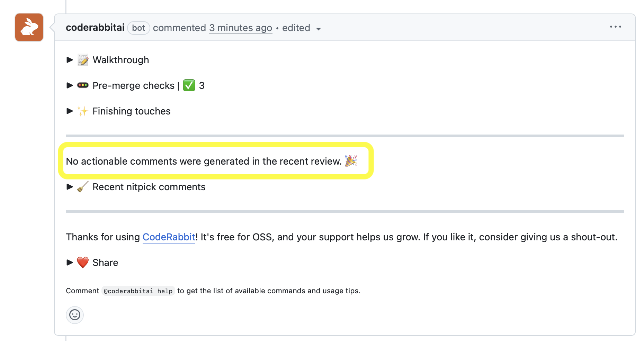The height and width of the screenshot is (341, 644).
Task: Click the 3 minutes ago timestamp
Action: click(241, 28)
